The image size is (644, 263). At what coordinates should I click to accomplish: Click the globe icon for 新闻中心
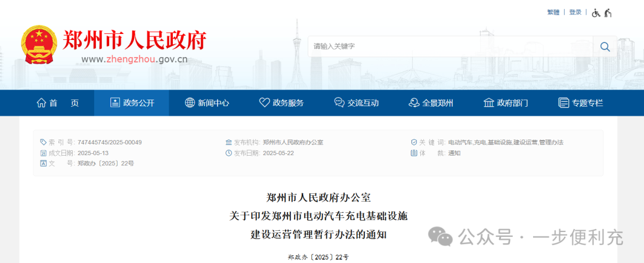coord(190,103)
